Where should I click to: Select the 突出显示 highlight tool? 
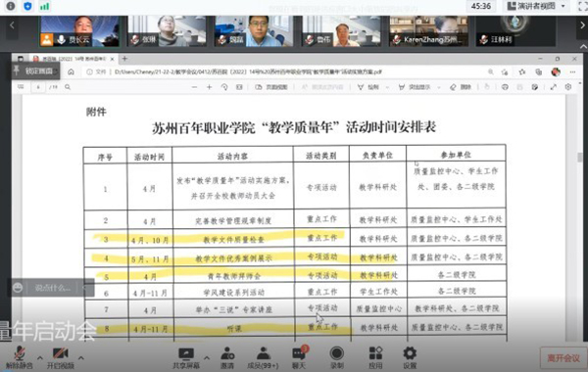[415, 87]
